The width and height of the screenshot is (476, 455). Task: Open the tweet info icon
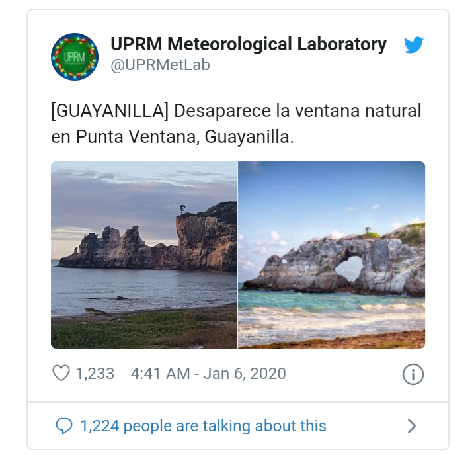click(413, 374)
